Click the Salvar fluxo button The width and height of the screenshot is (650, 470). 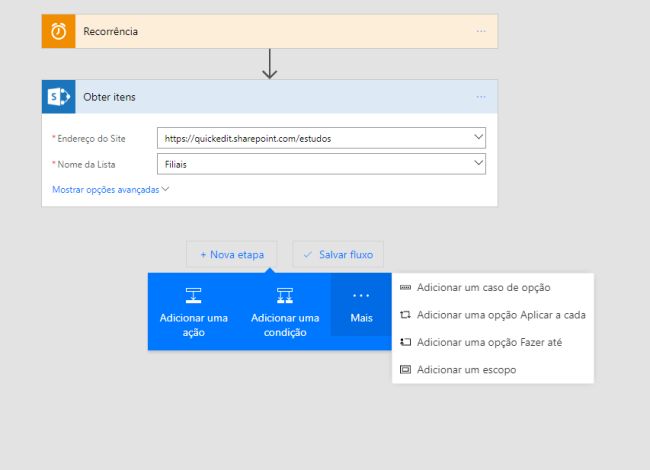(338, 254)
